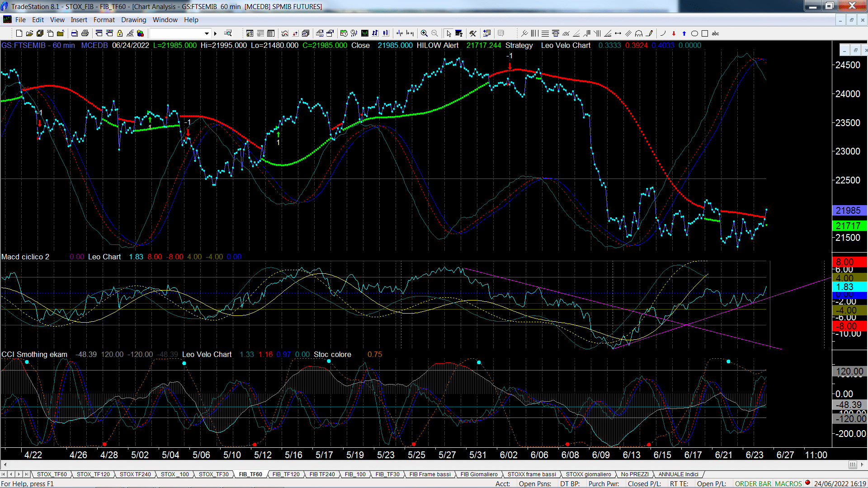Click the Print Preview toolbar icon
The width and height of the screenshot is (868, 488).
[74, 33]
